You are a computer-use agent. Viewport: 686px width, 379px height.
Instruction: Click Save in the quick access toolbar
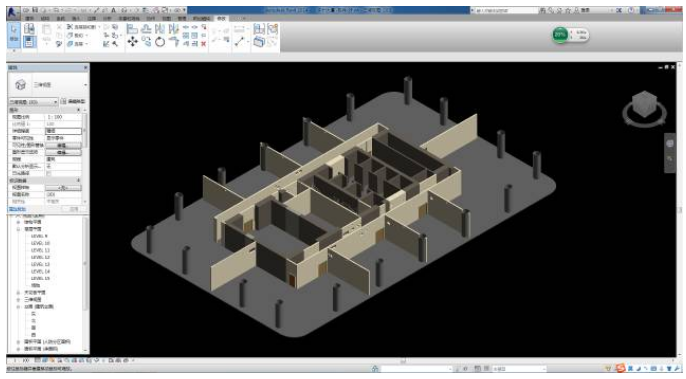tap(36, 10)
